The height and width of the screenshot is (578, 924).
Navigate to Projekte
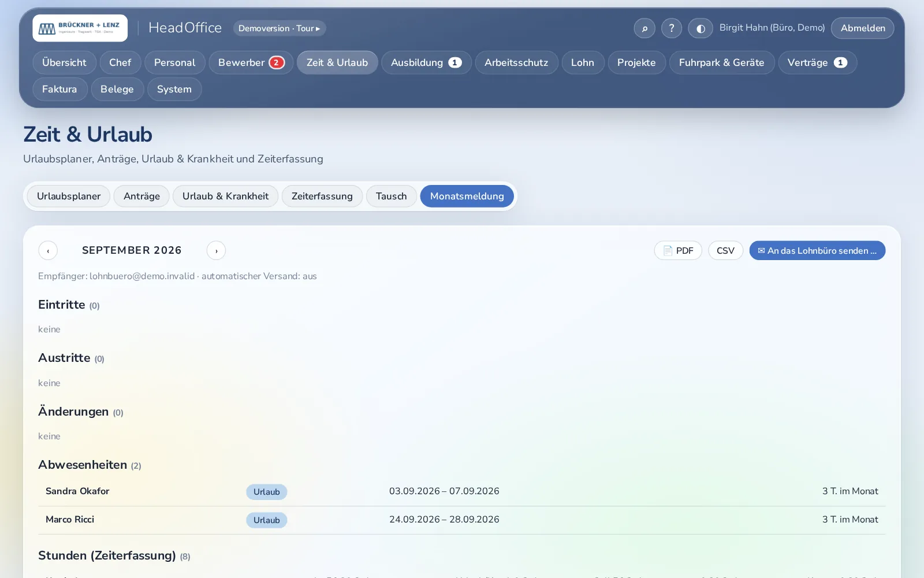(x=636, y=62)
